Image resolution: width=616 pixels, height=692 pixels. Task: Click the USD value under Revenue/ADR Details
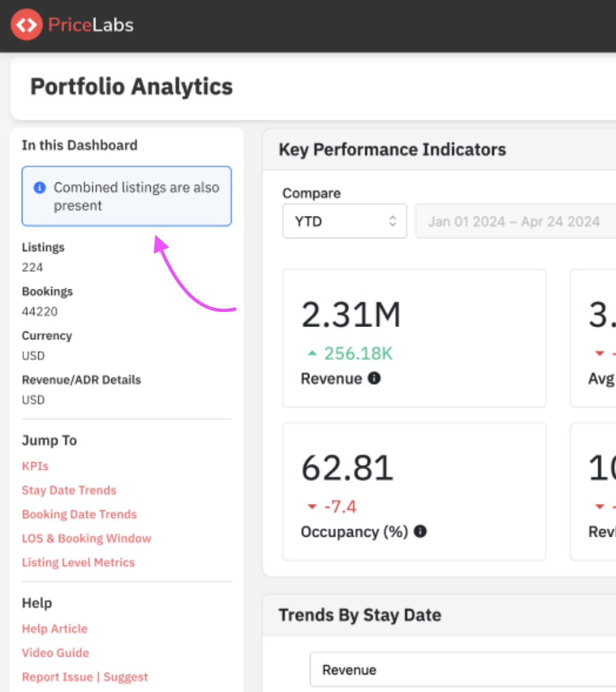click(x=33, y=400)
